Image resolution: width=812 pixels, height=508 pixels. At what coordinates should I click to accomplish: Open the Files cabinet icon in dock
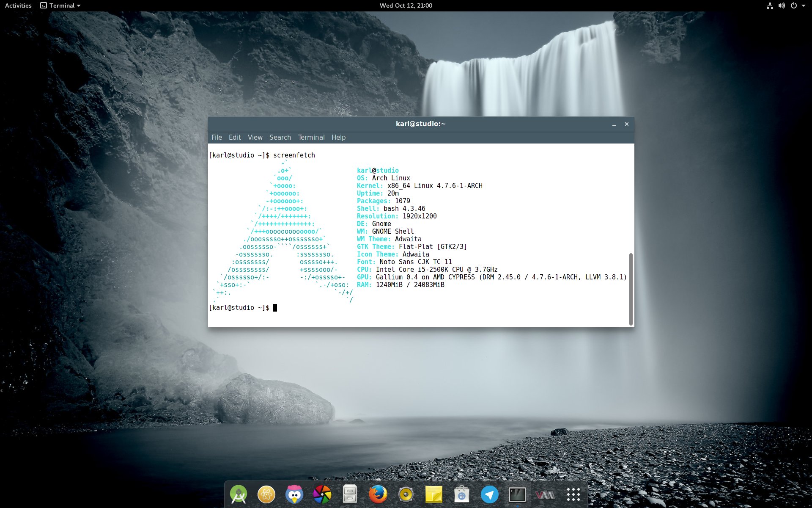[x=350, y=494]
